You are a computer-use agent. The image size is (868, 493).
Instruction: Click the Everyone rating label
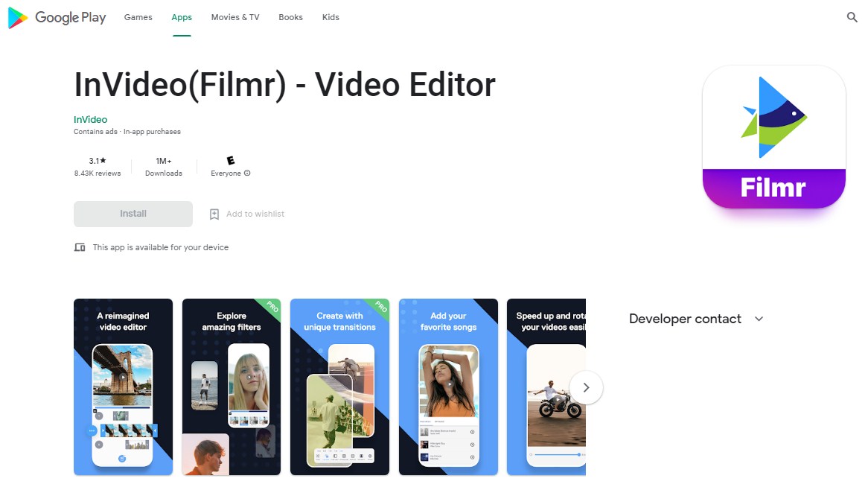click(x=226, y=174)
